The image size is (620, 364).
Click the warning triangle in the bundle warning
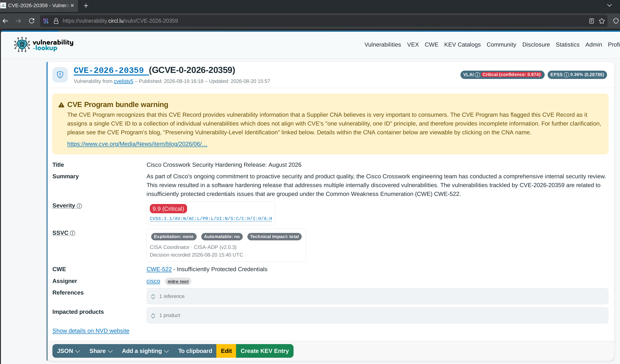tap(61, 105)
